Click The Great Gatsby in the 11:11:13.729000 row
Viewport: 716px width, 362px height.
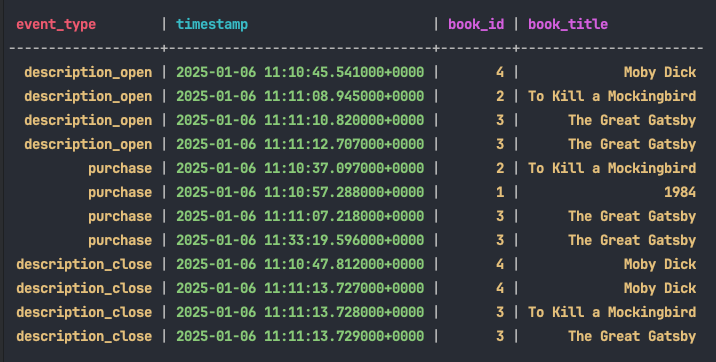[632, 336]
